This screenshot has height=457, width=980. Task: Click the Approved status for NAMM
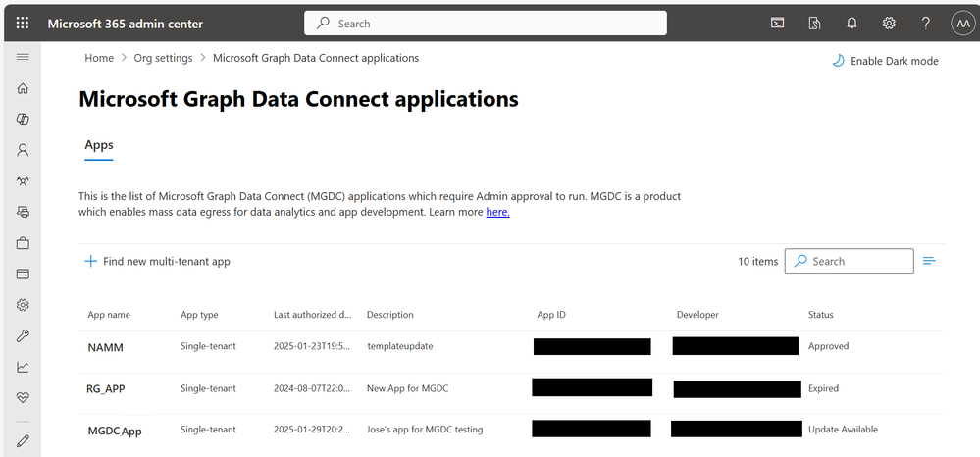(x=828, y=346)
